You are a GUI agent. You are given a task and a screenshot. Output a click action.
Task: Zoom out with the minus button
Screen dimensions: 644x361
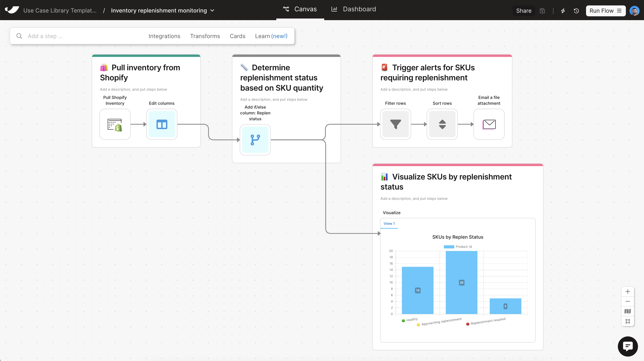click(627, 301)
